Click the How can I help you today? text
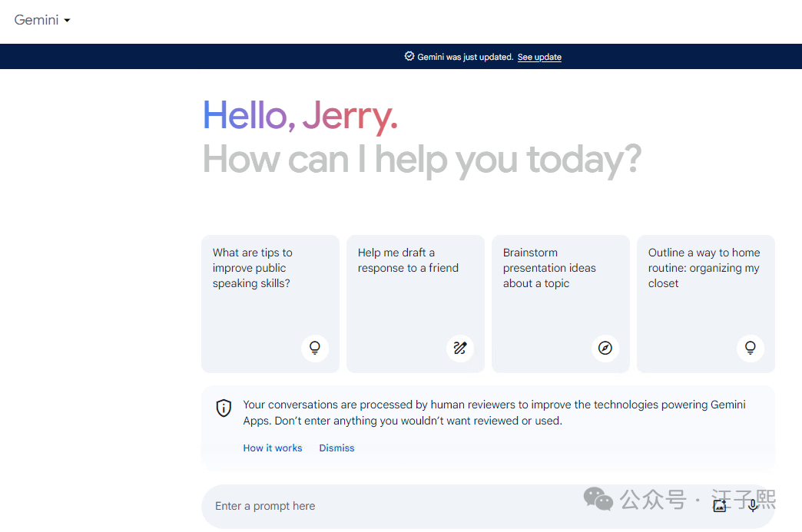Screen dimensions: 802x532 pos(422,160)
